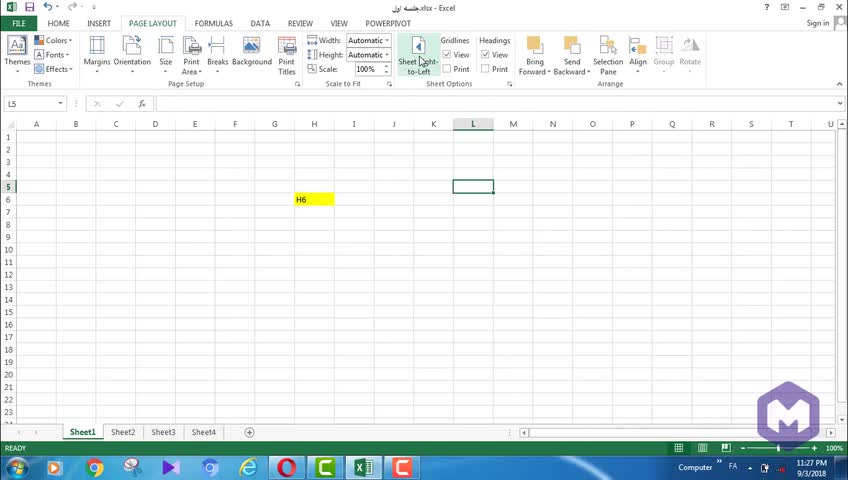Screen dimensions: 848x480
Task: Open the Print Titles settings
Action: (287, 54)
